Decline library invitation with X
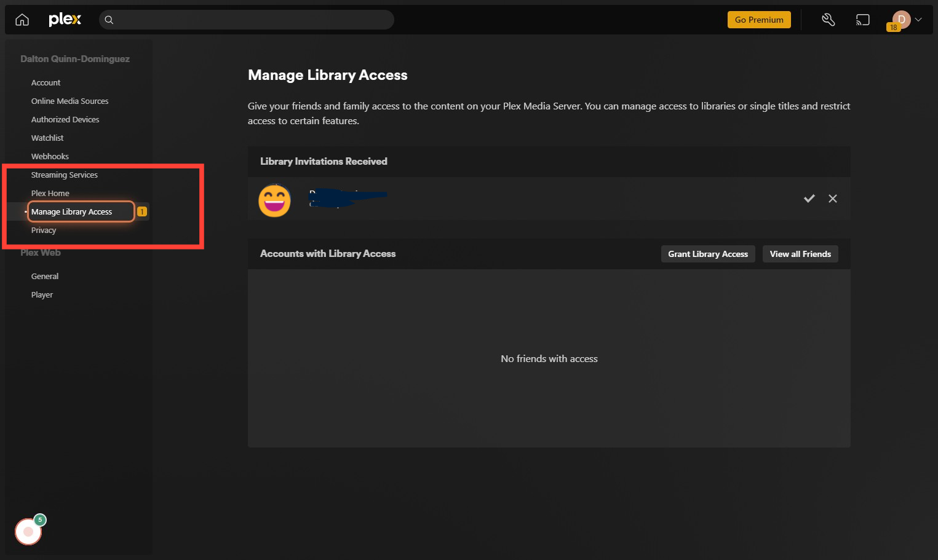Screen dimensions: 938x560 click(x=833, y=199)
